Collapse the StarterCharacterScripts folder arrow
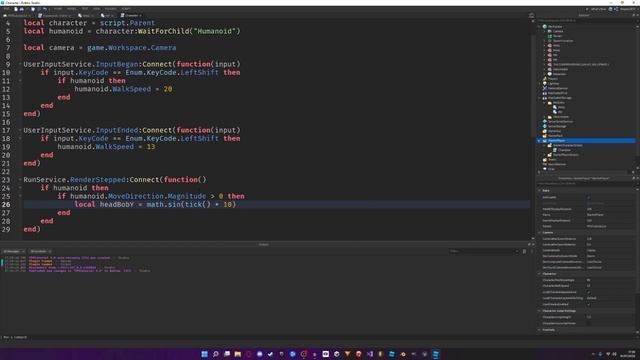Image resolution: width=640 pixels, height=360 pixels. pyautogui.click(x=544, y=145)
